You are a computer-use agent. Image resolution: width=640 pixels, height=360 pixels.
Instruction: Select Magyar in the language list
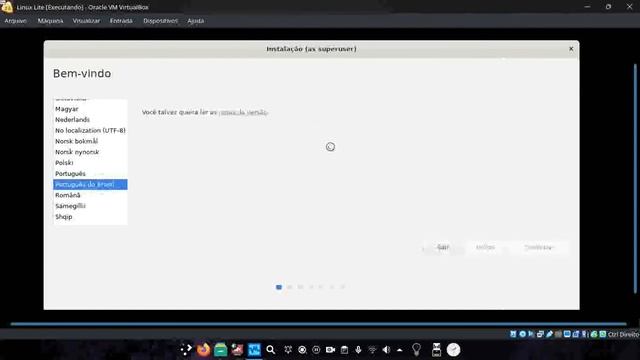tap(90, 109)
